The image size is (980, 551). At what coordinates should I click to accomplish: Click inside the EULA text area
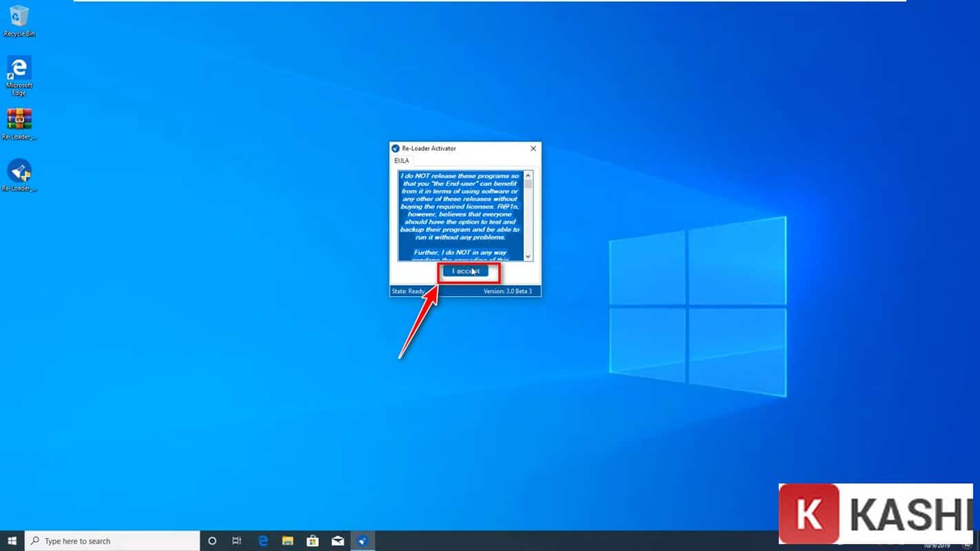pyautogui.click(x=460, y=215)
